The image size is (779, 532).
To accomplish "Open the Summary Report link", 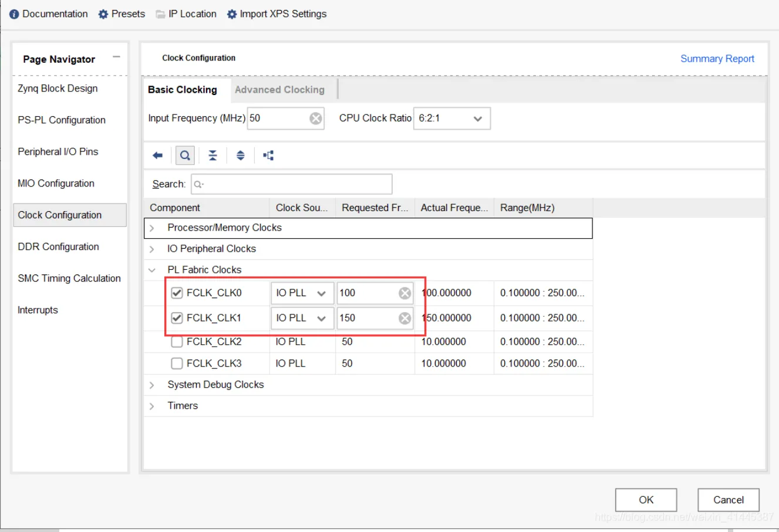I will [x=717, y=59].
